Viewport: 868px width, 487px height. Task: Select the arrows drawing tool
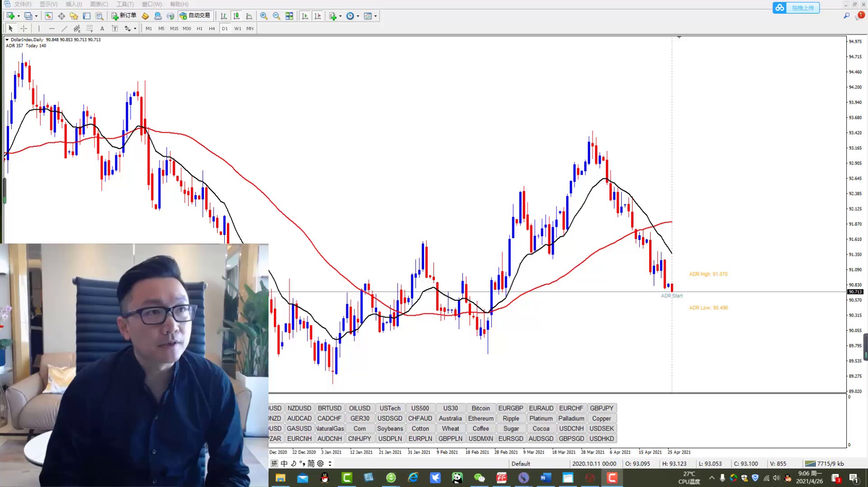pyautogui.click(x=127, y=28)
